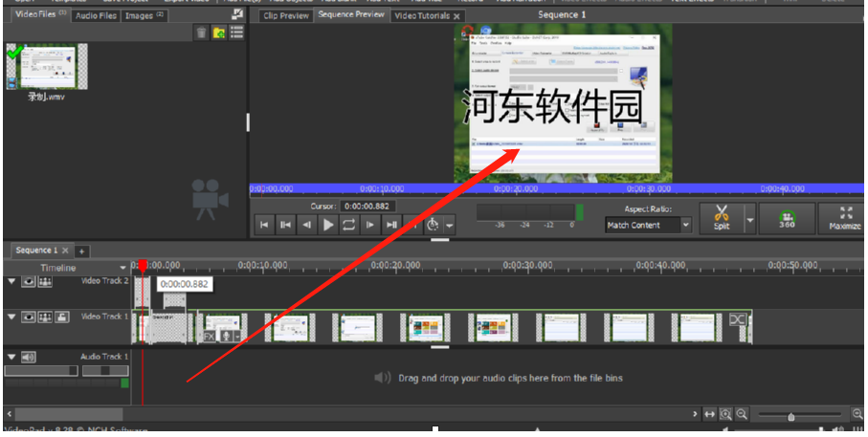
Task: Open the Clip Preview tab
Action: [286, 15]
